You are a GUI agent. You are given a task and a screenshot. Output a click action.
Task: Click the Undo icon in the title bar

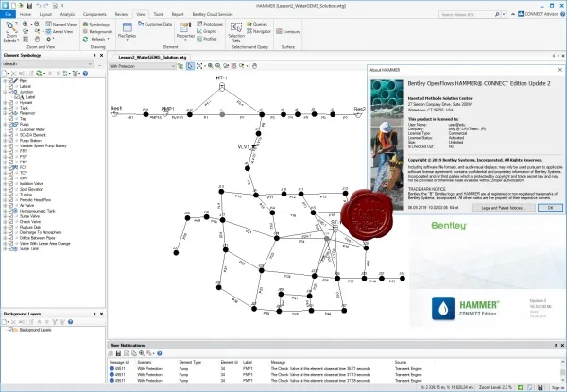pos(39,6)
